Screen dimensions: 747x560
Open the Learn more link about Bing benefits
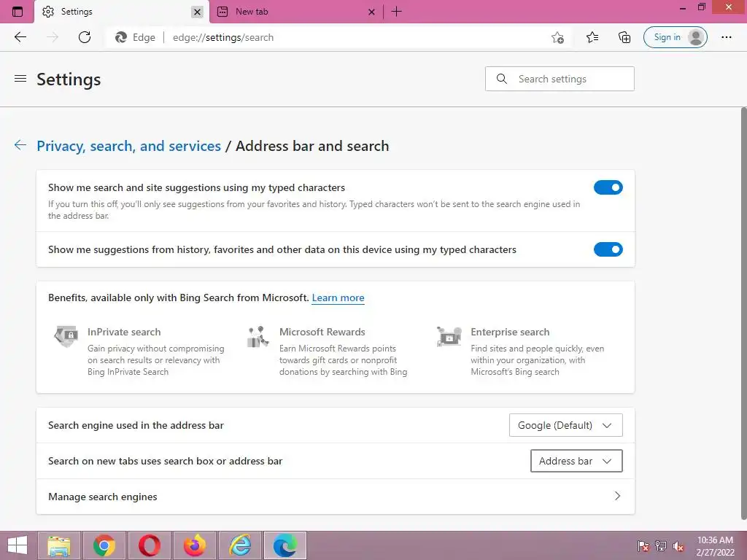click(x=338, y=298)
